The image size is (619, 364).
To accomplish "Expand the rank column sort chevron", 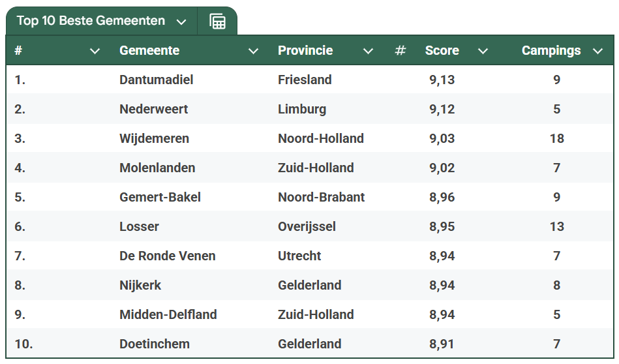I will coord(95,51).
